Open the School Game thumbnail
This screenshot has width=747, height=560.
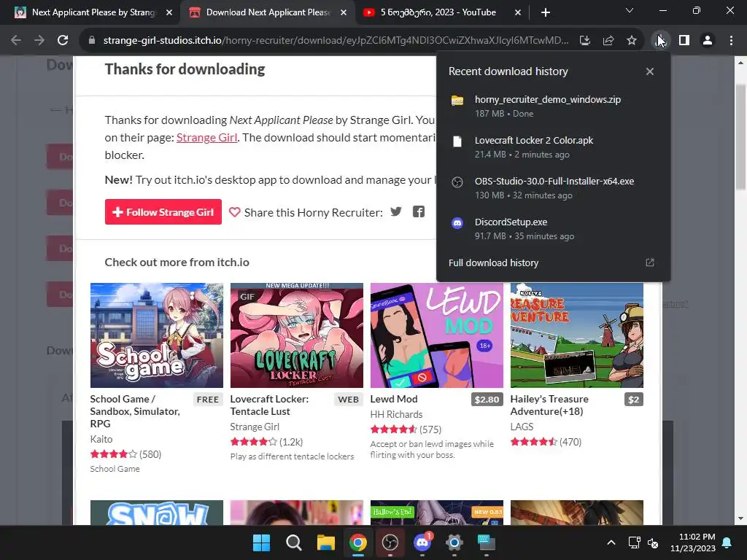tap(157, 335)
